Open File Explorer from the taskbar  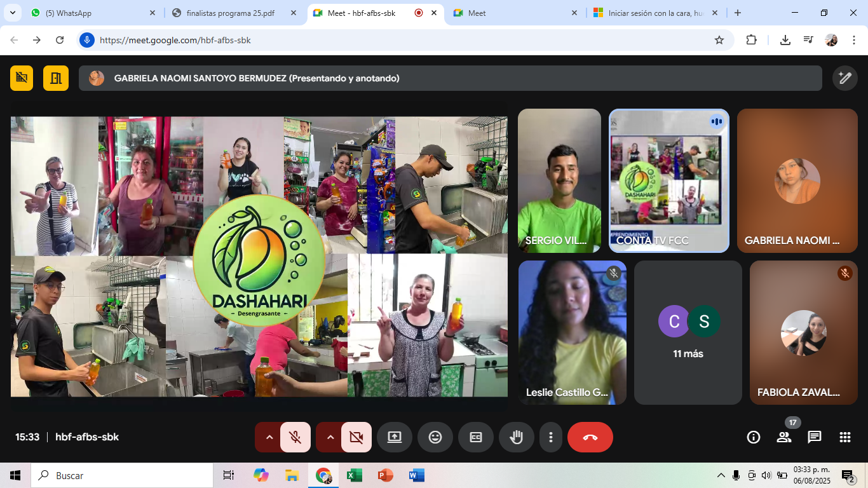292,475
